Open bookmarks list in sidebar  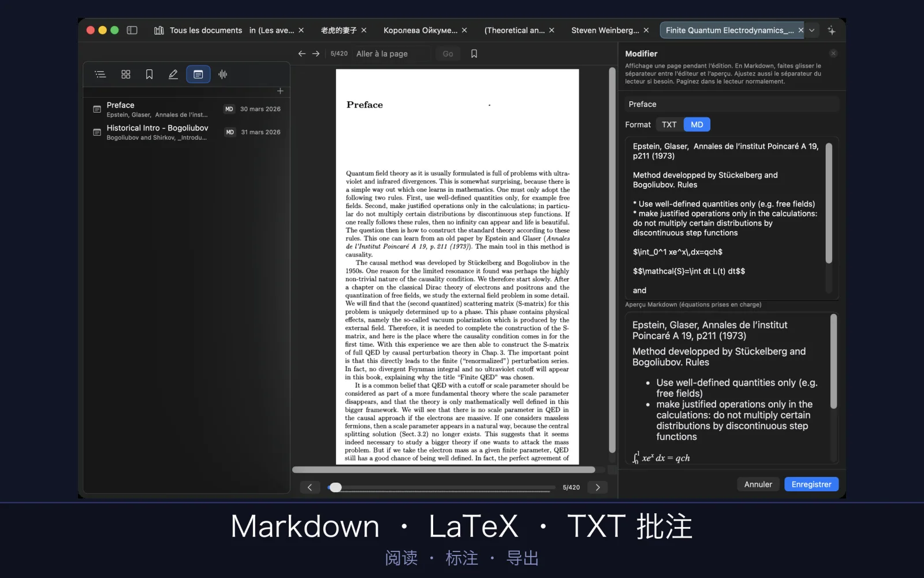[149, 74]
